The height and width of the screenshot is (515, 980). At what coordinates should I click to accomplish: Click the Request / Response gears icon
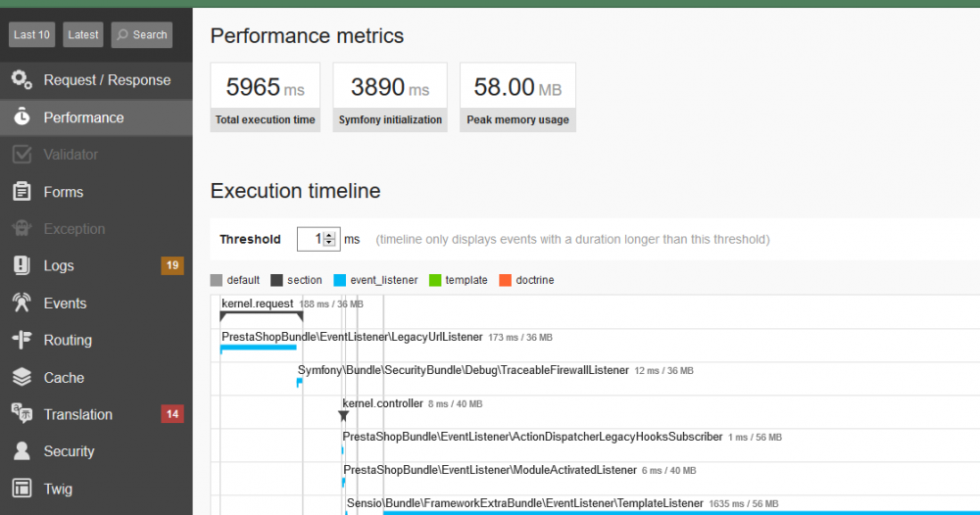22,80
